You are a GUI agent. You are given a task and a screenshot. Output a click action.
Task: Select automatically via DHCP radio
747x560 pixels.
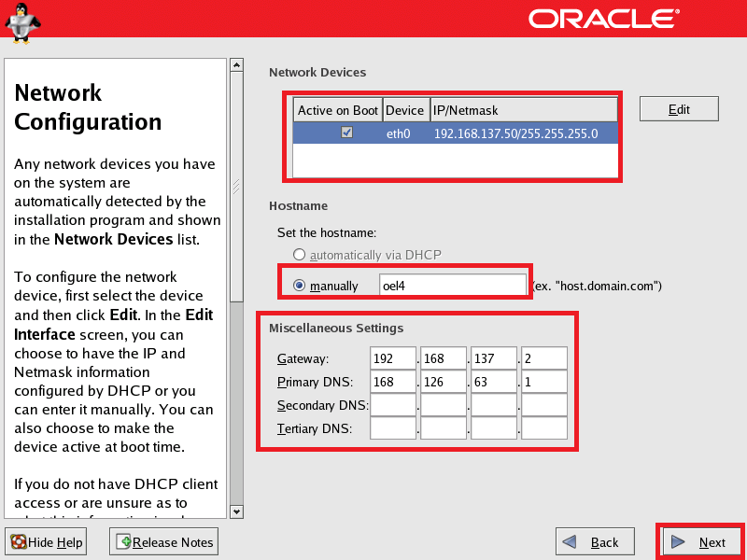click(x=299, y=254)
